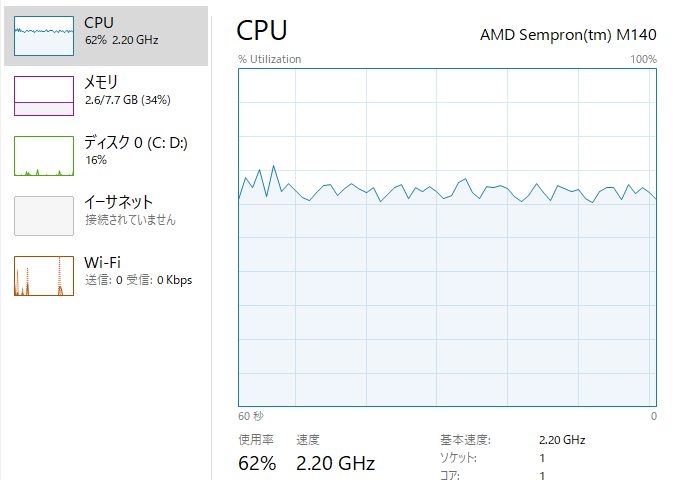
Task: Click the AMD Sempron(tm) M140 label
Action: coord(568,35)
